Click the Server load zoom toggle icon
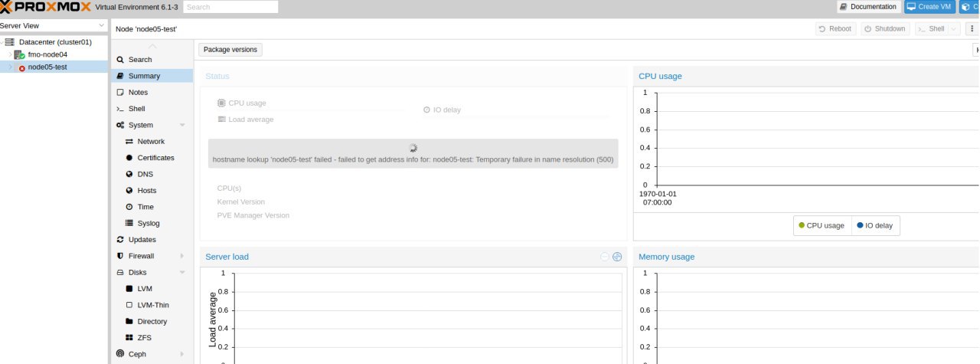The height and width of the screenshot is (364, 980). pos(617,257)
